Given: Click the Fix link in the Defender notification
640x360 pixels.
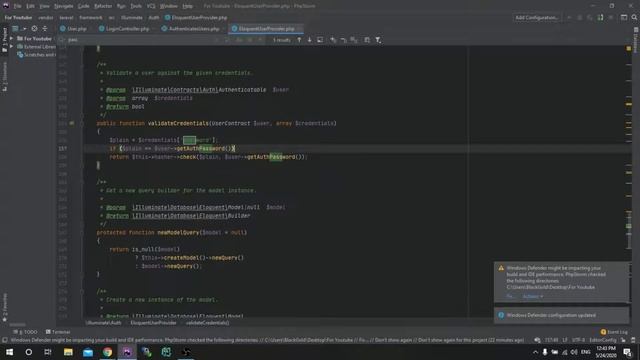Looking at the screenshot, I should [x=510, y=296].
